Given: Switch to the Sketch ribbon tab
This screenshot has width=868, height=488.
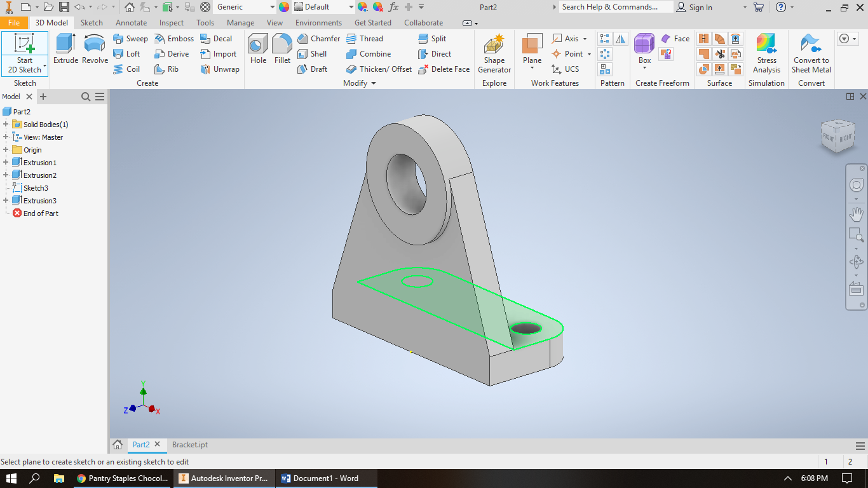Looking at the screenshot, I should click(x=92, y=23).
